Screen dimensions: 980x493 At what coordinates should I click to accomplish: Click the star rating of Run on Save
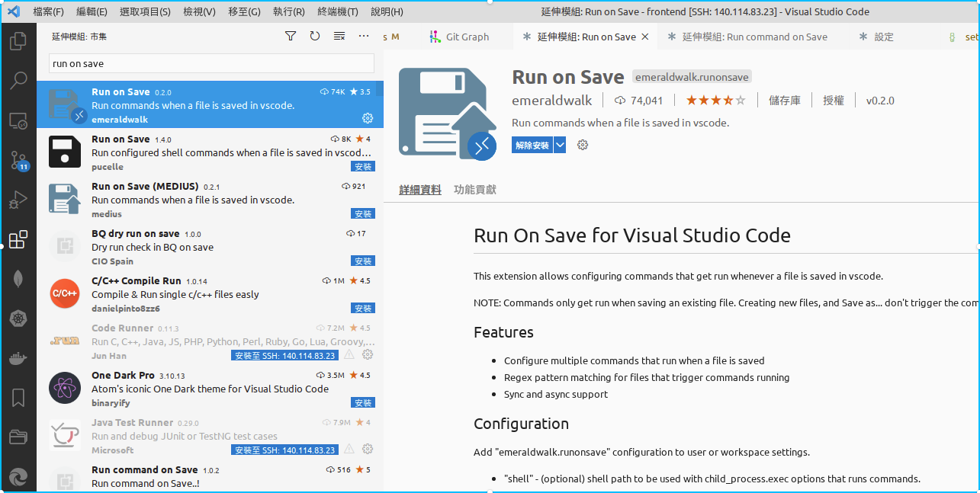point(715,101)
